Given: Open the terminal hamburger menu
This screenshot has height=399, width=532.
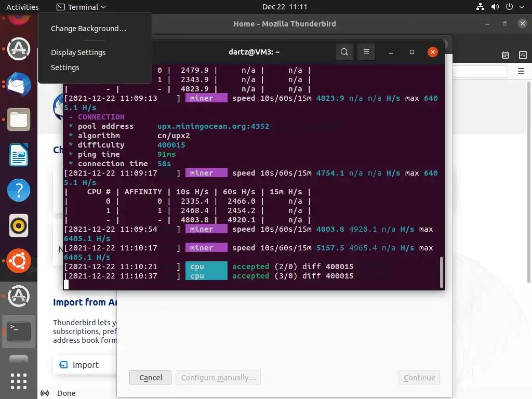Looking at the screenshot, I should 366,52.
